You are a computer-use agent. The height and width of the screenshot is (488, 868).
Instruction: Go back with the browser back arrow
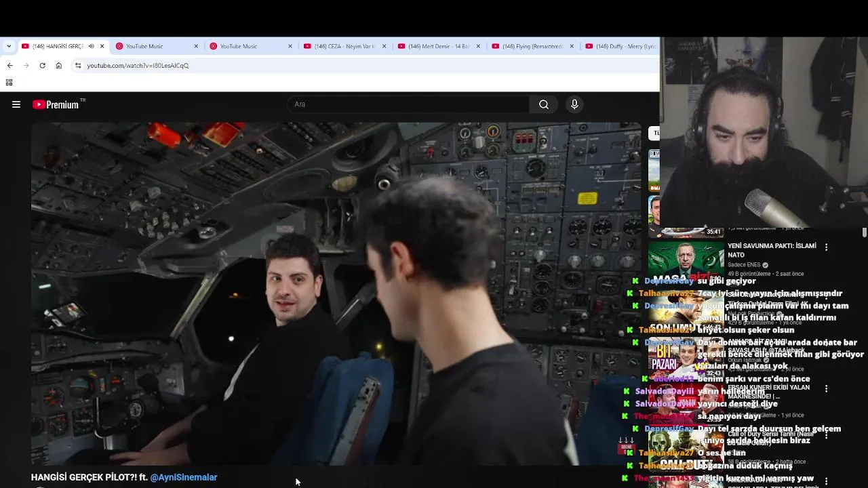pyautogui.click(x=9, y=66)
